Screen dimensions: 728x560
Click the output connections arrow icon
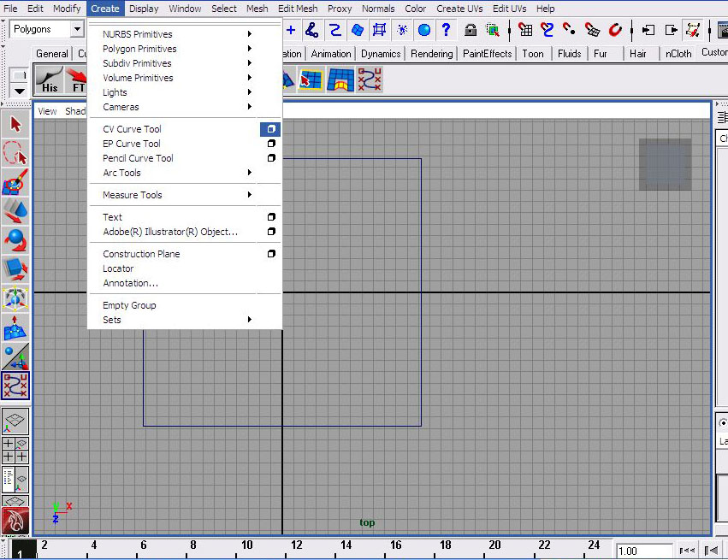pos(672,30)
